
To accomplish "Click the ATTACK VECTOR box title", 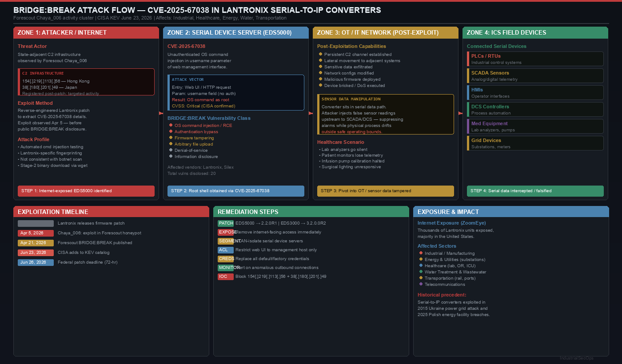I will 188,79.
